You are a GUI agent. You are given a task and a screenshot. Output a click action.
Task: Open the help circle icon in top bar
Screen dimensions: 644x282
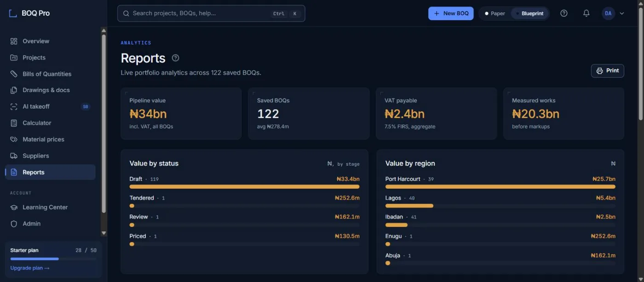[564, 13]
